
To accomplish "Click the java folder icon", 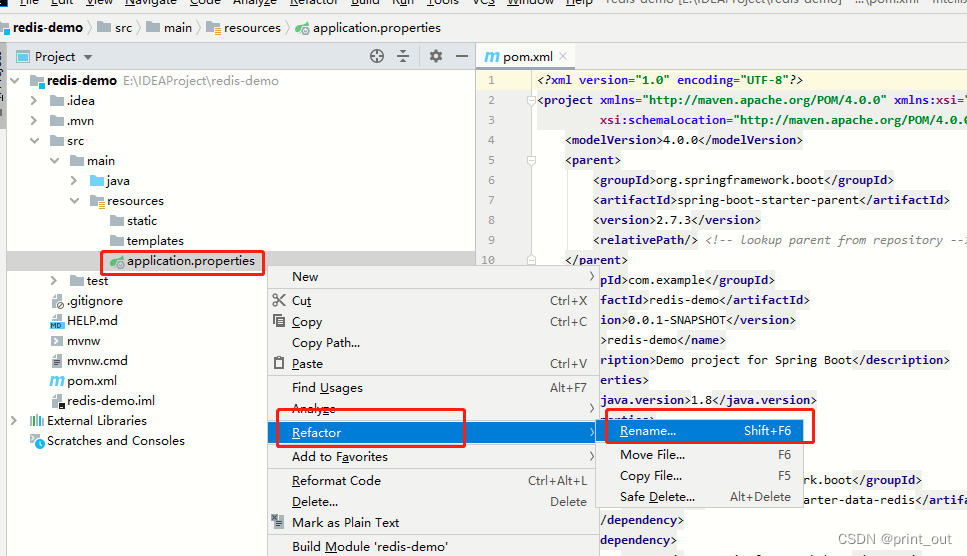I will click(97, 181).
